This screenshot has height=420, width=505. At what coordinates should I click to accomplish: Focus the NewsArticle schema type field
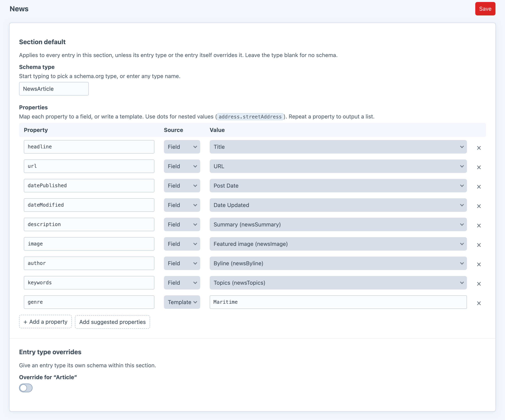pos(54,89)
